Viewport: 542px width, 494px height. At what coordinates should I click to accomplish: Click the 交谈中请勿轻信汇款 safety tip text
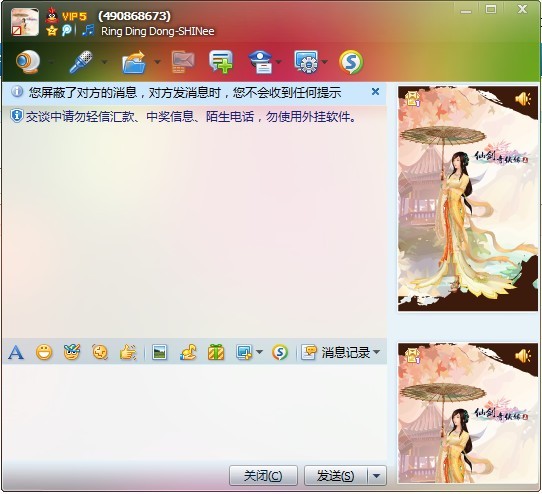[191, 117]
